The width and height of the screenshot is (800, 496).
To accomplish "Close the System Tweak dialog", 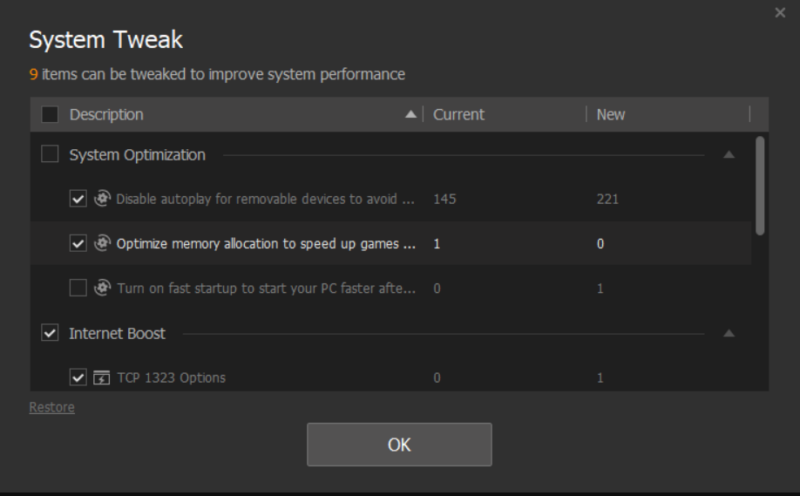I will 780,13.
